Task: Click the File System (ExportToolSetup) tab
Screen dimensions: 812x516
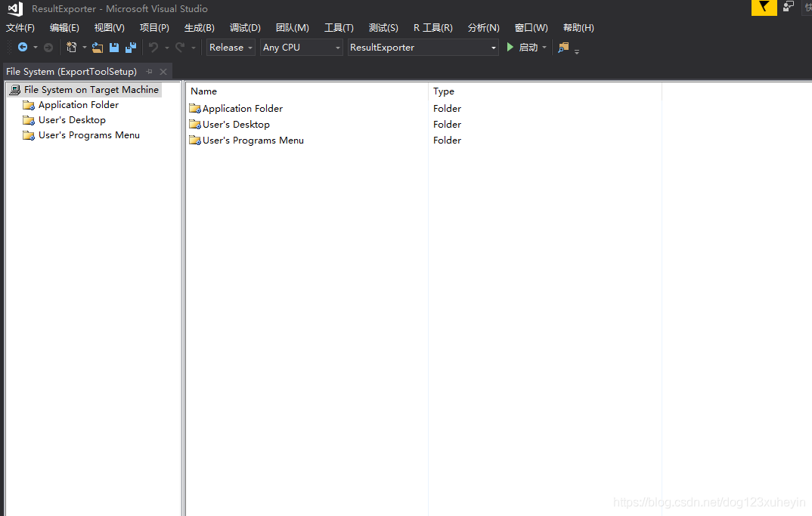Action: (x=72, y=71)
